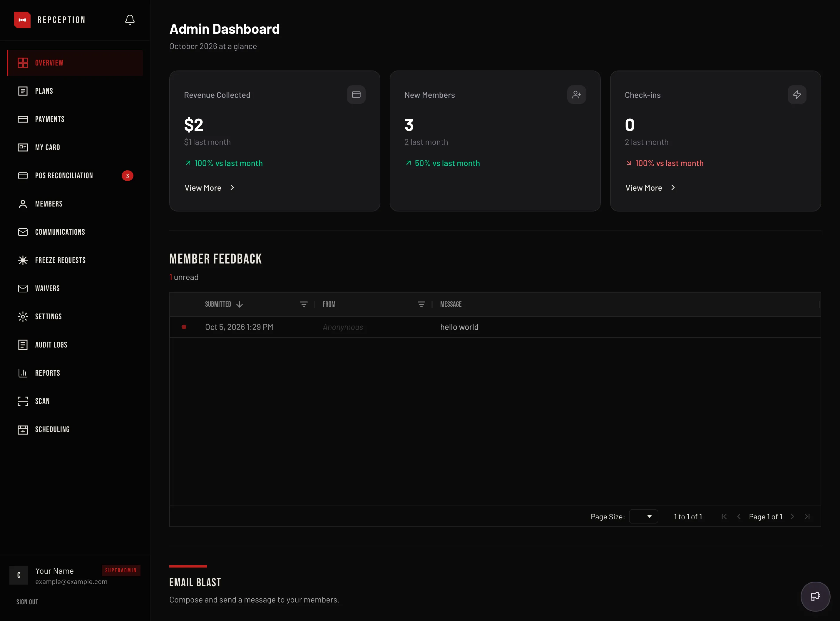
Task: Open the floating feedback megaphone button
Action: coord(815,597)
